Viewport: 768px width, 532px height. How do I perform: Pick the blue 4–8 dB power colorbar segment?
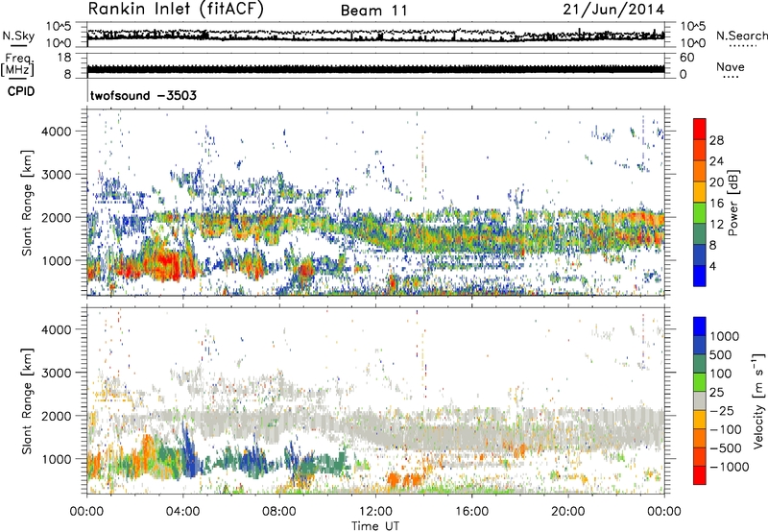(x=700, y=255)
